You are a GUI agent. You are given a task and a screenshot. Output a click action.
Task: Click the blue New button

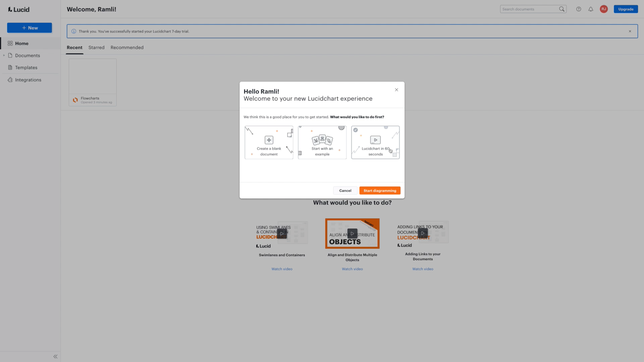click(x=29, y=28)
